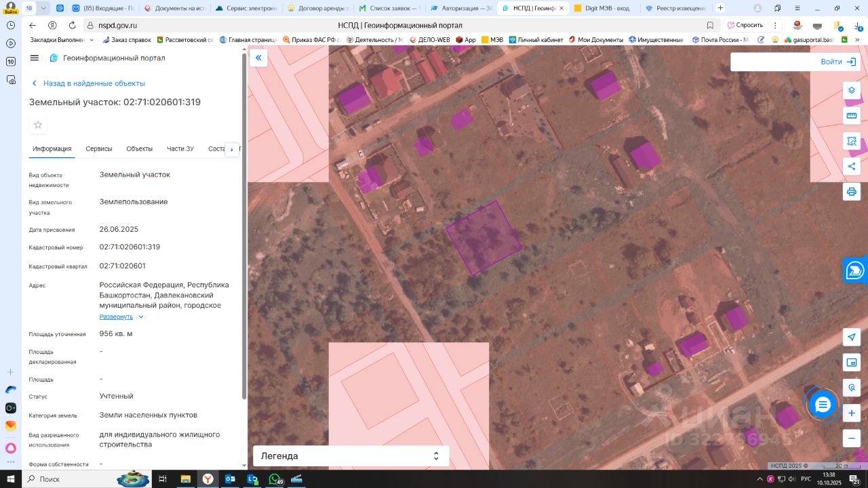The image size is (868, 488).
Task: Zoom in the map with plus button
Action: [852, 413]
